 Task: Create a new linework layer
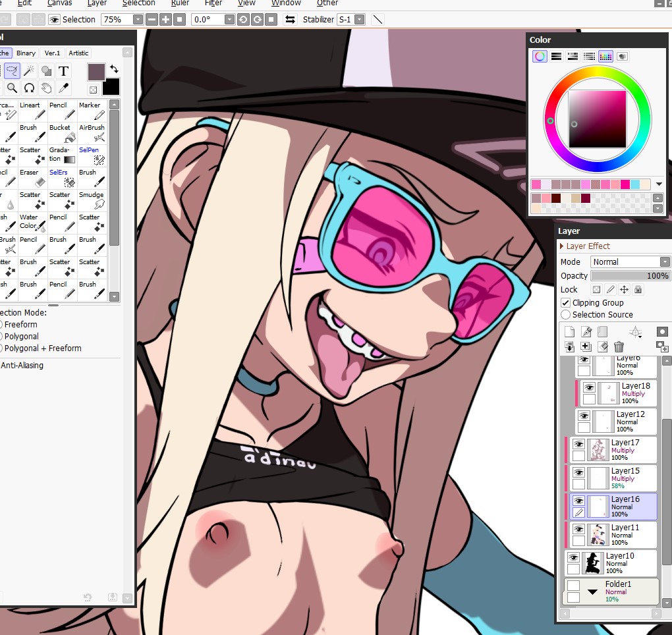pos(586,332)
